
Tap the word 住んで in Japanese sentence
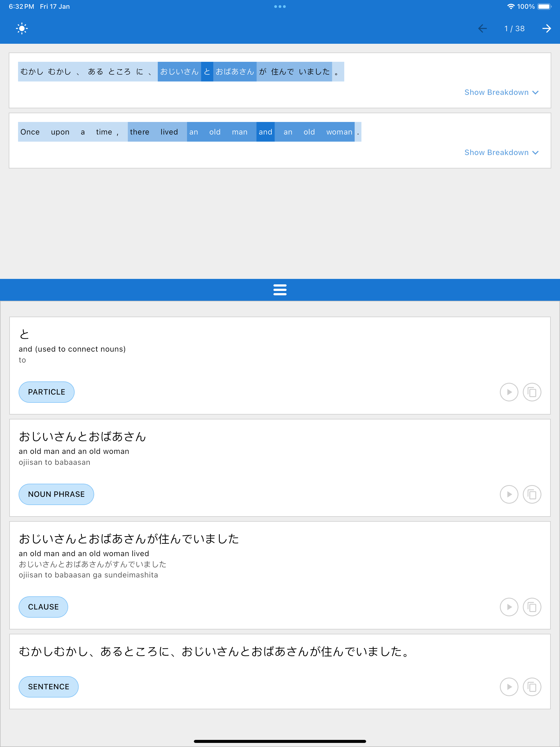pos(282,72)
